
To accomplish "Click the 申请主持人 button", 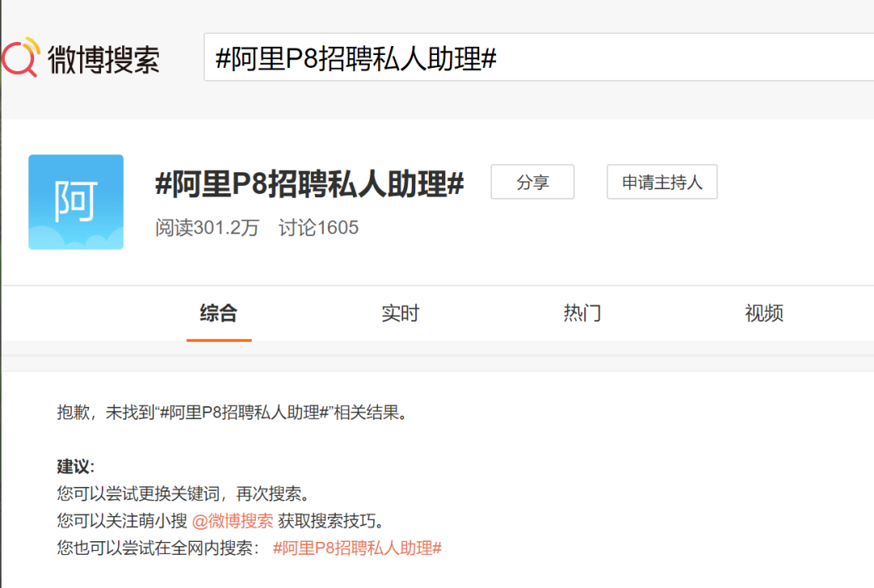I will click(661, 183).
